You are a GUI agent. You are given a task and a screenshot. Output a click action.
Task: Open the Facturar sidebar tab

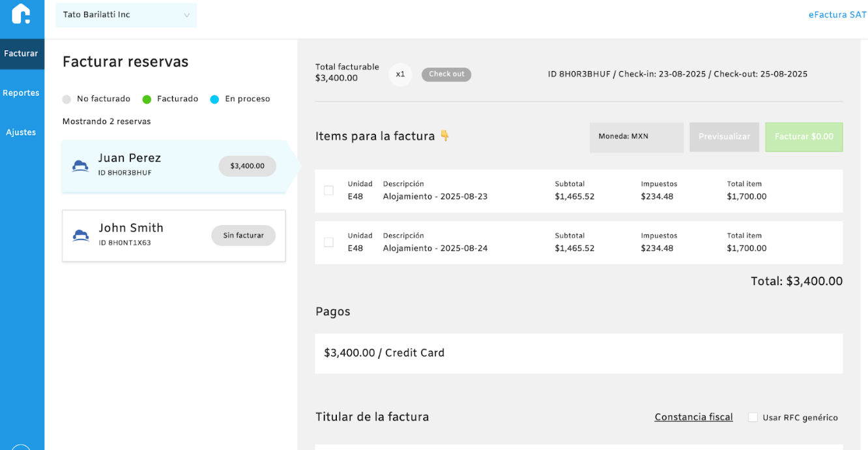tap(22, 53)
